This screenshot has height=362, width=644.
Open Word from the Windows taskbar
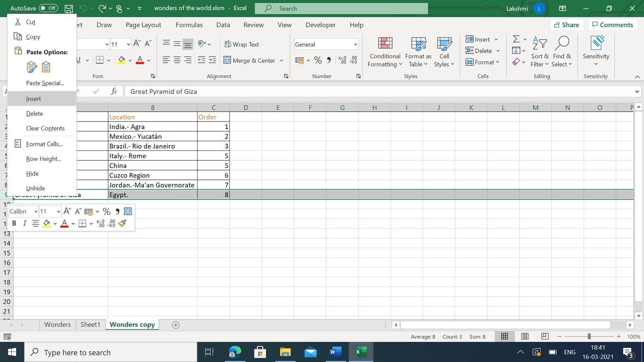coord(335,352)
